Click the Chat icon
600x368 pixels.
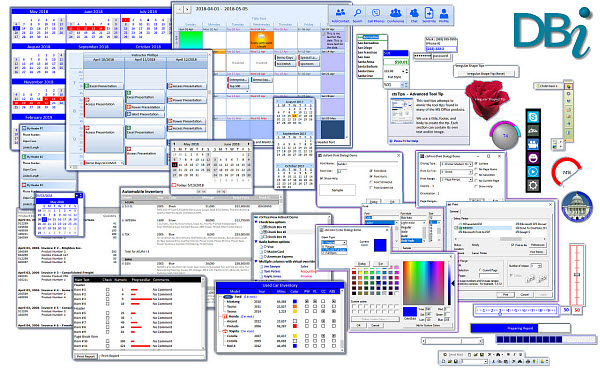tap(414, 14)
